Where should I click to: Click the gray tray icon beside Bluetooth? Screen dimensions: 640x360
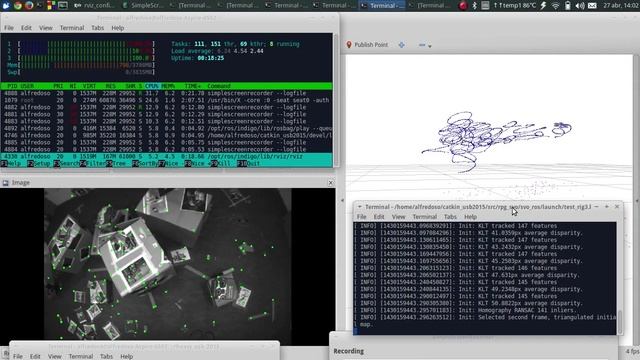485,5
